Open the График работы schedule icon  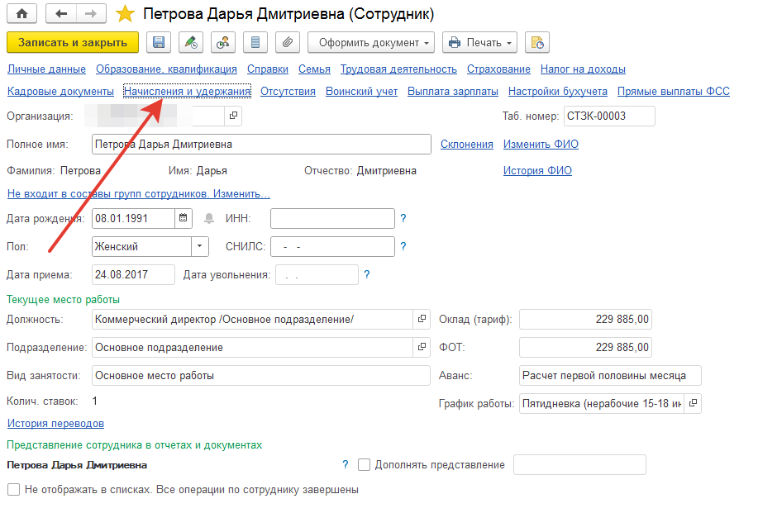[693, 403]
